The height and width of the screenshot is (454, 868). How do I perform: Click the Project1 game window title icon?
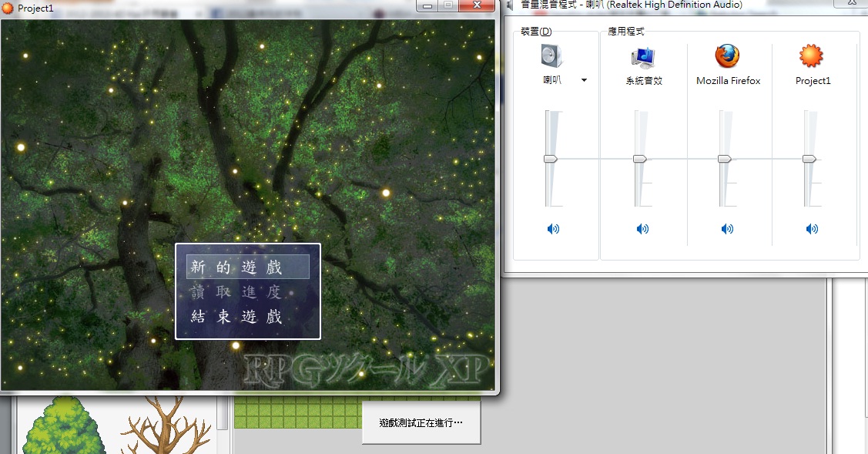tap(8, 8)
